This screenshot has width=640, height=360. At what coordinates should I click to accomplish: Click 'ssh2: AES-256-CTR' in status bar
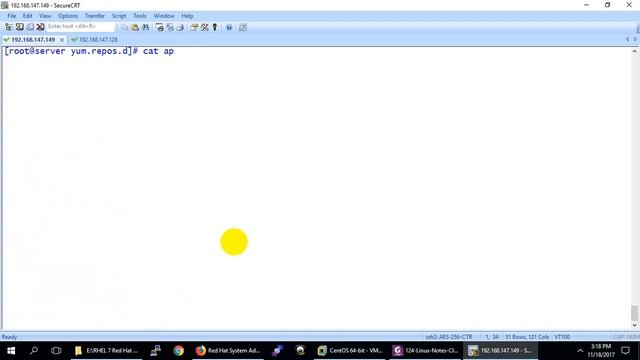[x=449, y=337]
